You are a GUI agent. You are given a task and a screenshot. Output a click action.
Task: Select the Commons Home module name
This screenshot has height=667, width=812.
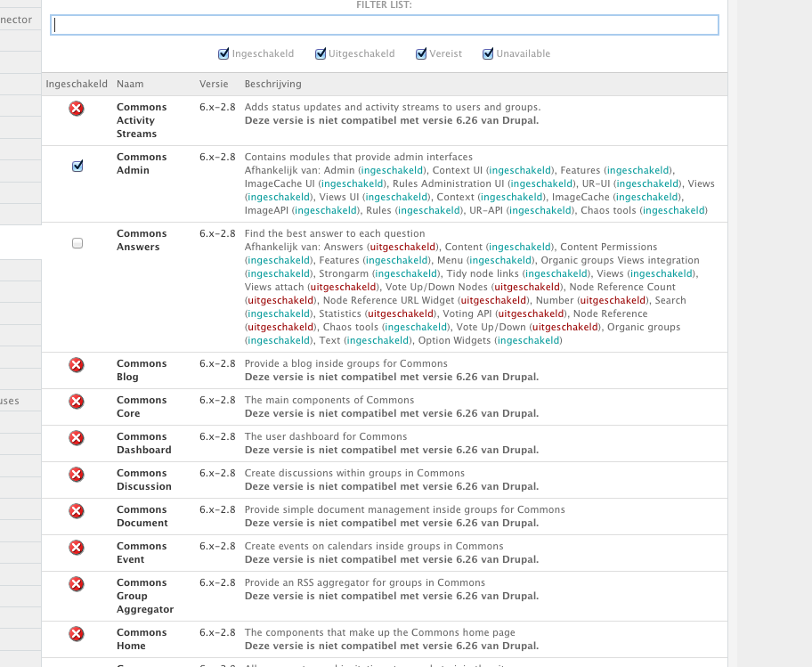[142, 639]
